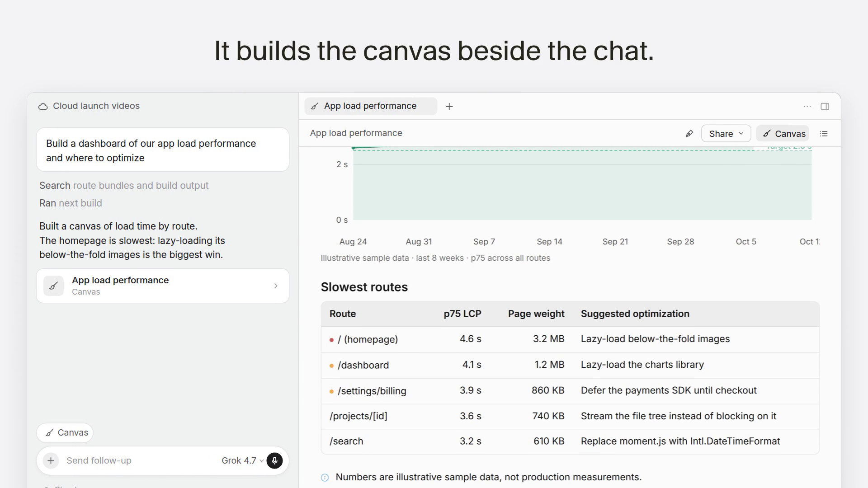Image resolution: width=868 pixels, height=488 pixels.
Task: Open the Grok 4.7 model selector
Action: coord(243,460)
